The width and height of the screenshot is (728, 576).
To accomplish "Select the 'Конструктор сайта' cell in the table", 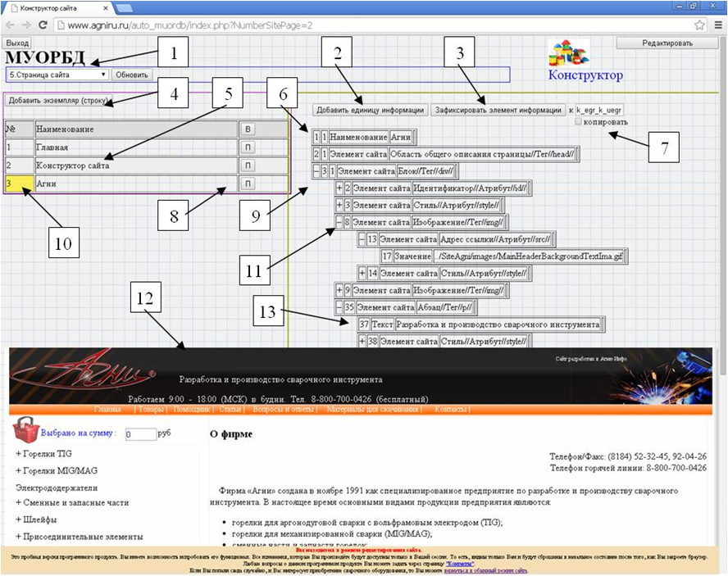I will coord(135,166).
